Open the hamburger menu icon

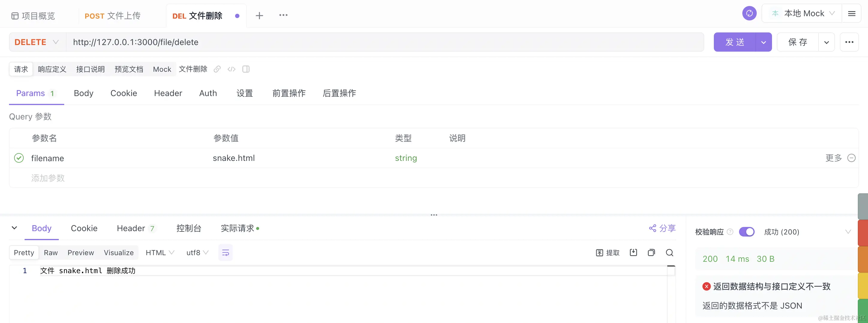(852, 14)
